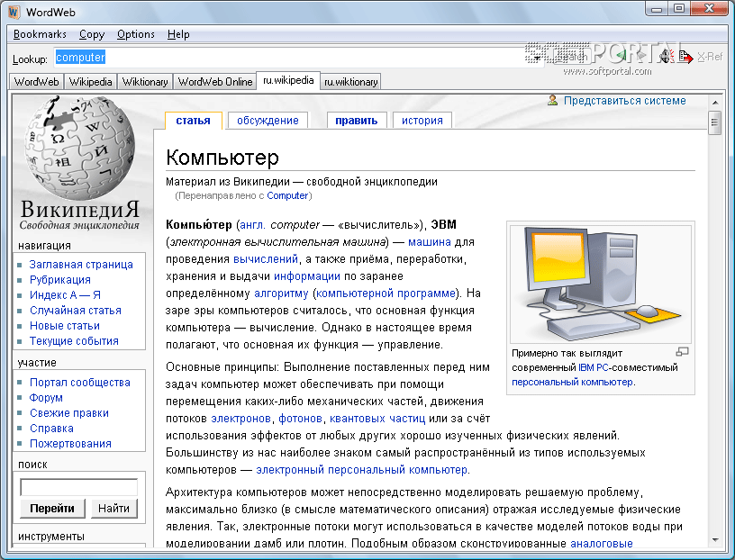
Task: Click the green Back arrow icon
Action: pos(622,56)
